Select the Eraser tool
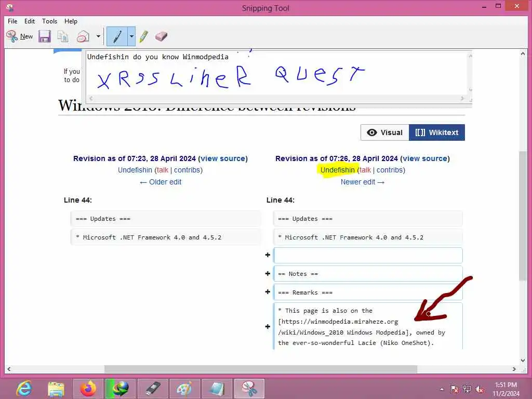The height and width of the screenshot is (399, 532). (161, 36)
